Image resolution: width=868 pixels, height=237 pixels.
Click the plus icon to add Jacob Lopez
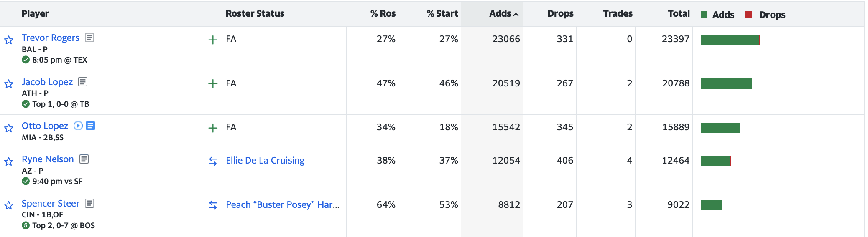pyautogui.click(x=213, y=84)
